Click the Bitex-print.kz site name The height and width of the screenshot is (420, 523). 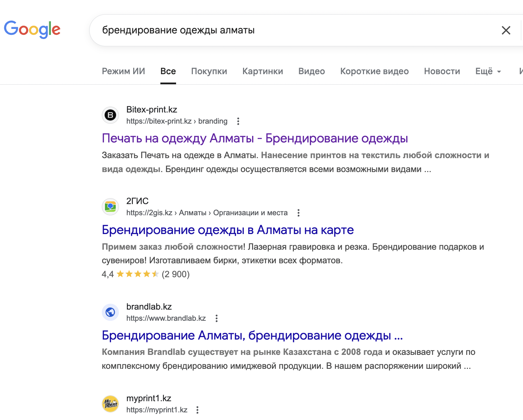pos(152,109)
